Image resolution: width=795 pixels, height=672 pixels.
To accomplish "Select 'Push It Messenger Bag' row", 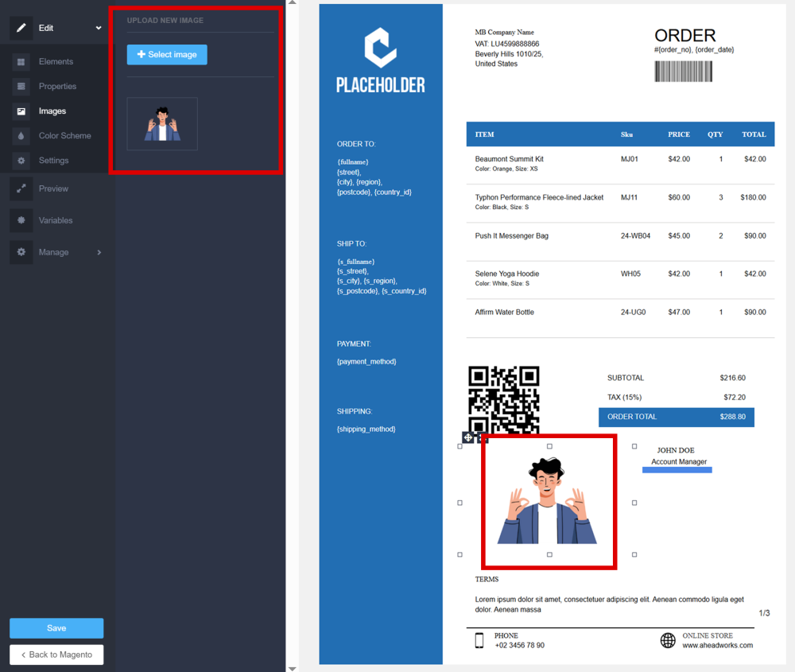I will 620,240.
